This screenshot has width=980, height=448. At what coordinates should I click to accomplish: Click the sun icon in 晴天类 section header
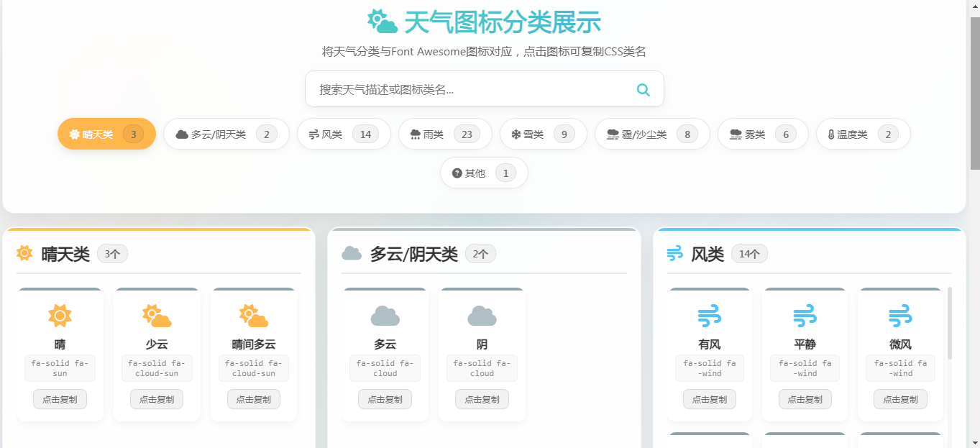25,253
